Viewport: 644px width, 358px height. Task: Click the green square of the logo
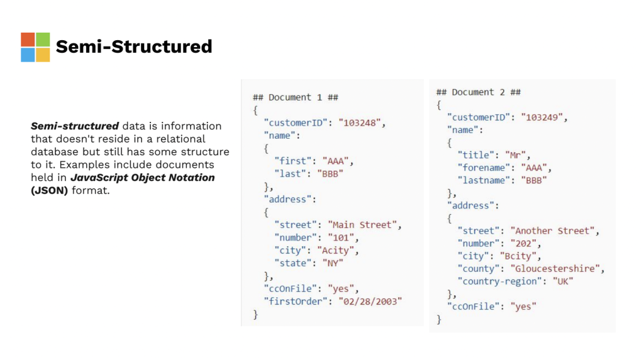[43, 40]
